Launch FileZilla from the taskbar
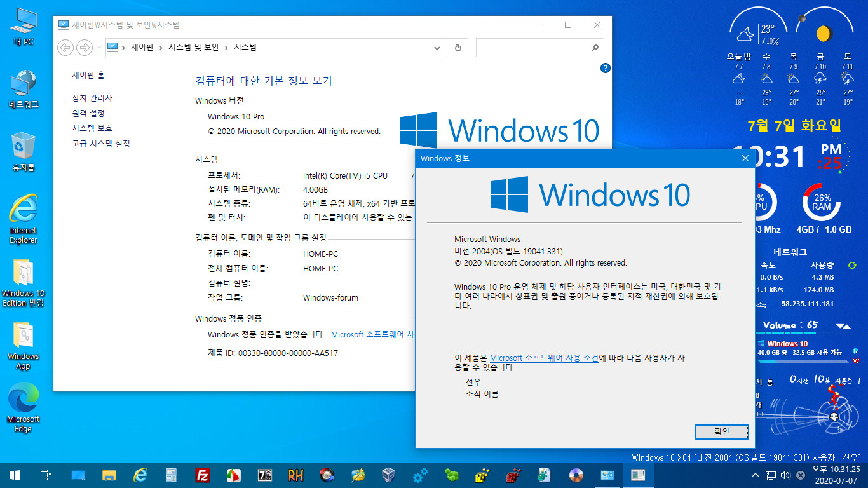The image size is (868, 488). 203,475
